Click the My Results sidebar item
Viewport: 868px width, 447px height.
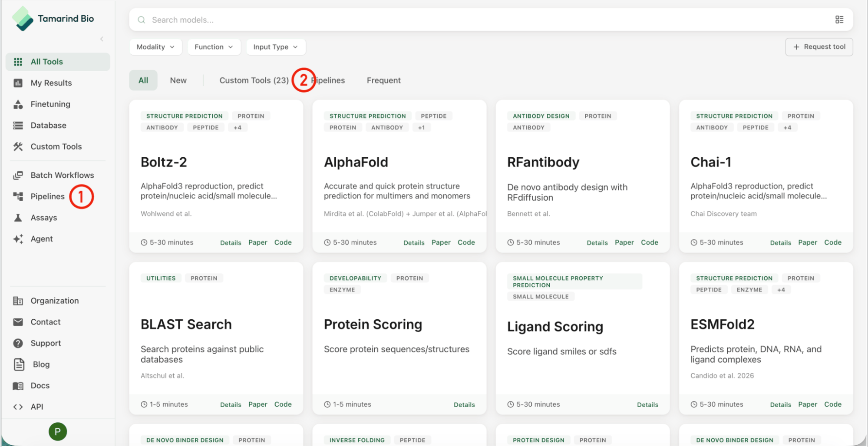58,83
